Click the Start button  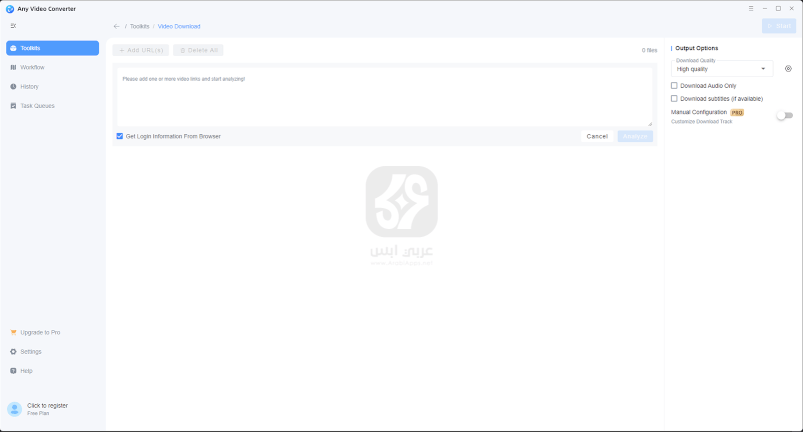tap(779, 26)
